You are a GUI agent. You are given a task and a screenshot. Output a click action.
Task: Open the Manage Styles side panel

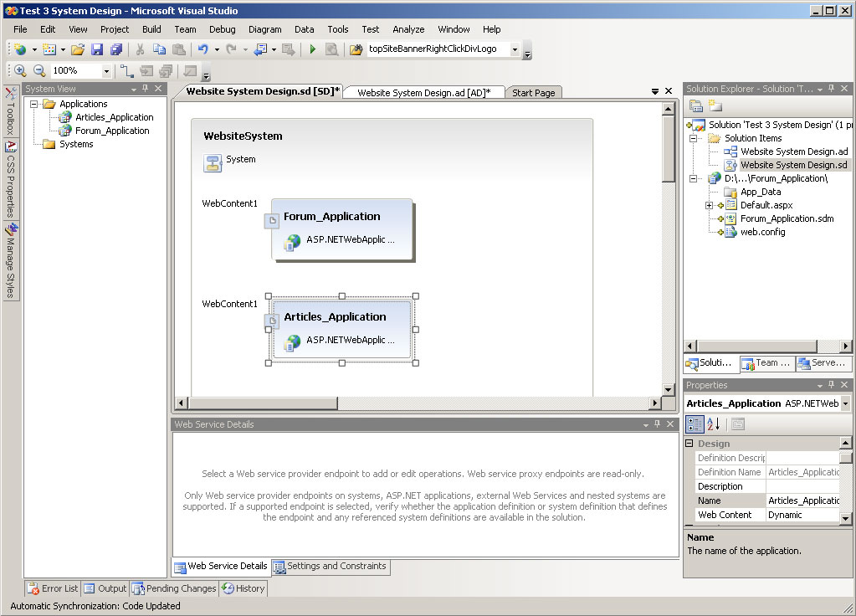10,260
